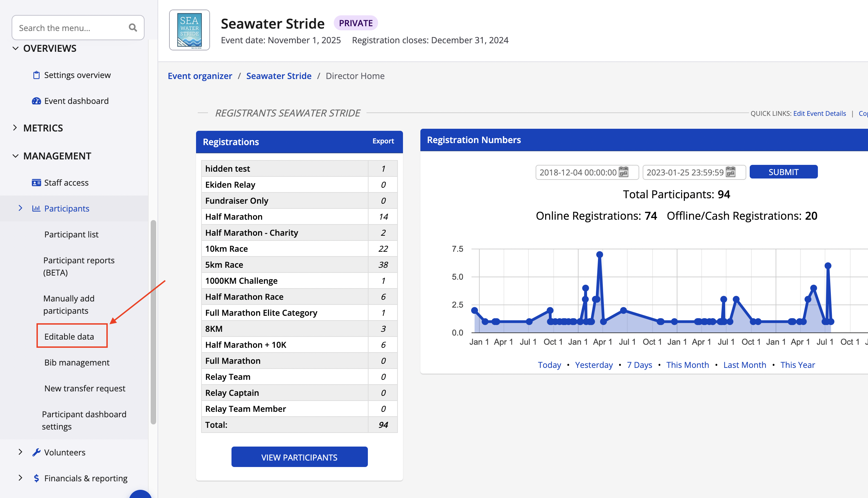Click the Staff access ID card icon
Image resolution: width=868 pixels, height=498 pixels.
[36, 183]
